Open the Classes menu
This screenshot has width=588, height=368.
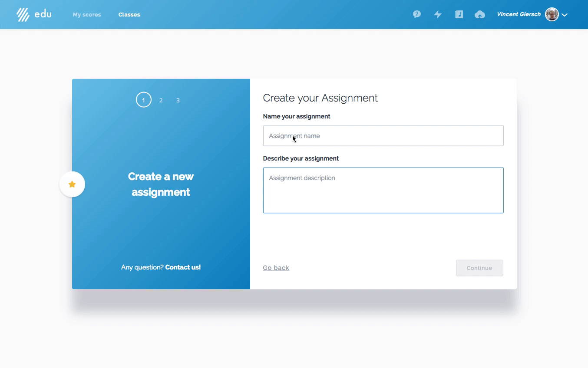tap(129, 15)
